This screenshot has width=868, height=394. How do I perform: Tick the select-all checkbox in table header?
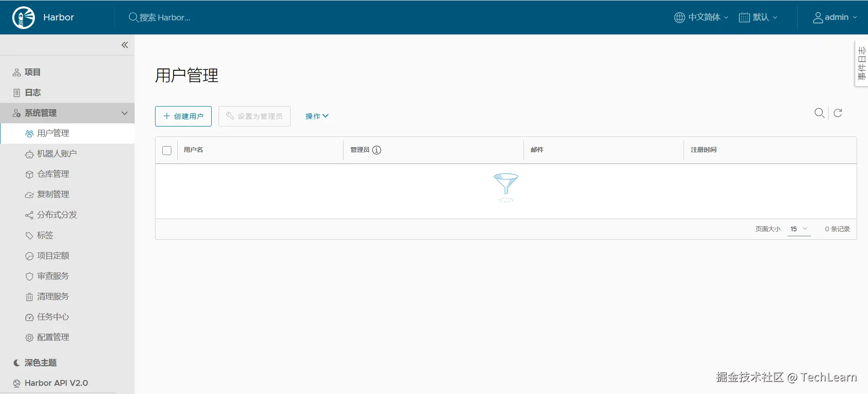click(x=167, y=150)
